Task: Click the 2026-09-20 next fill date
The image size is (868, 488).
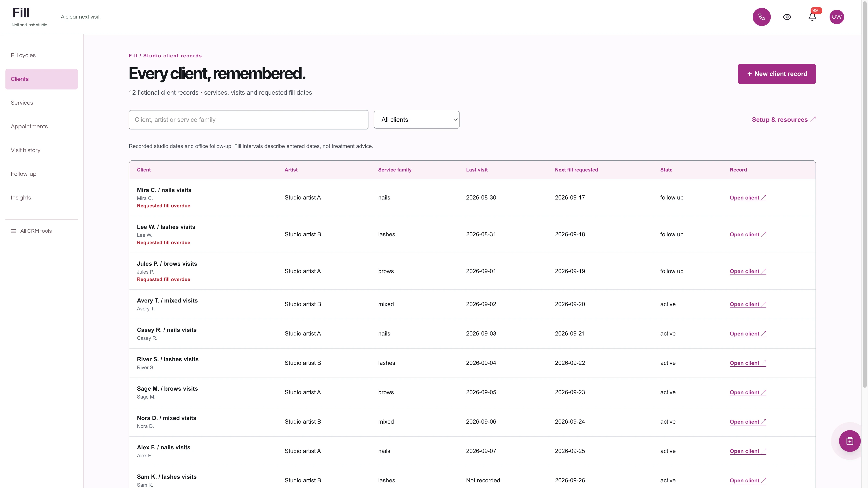Action: coord(570,304)
